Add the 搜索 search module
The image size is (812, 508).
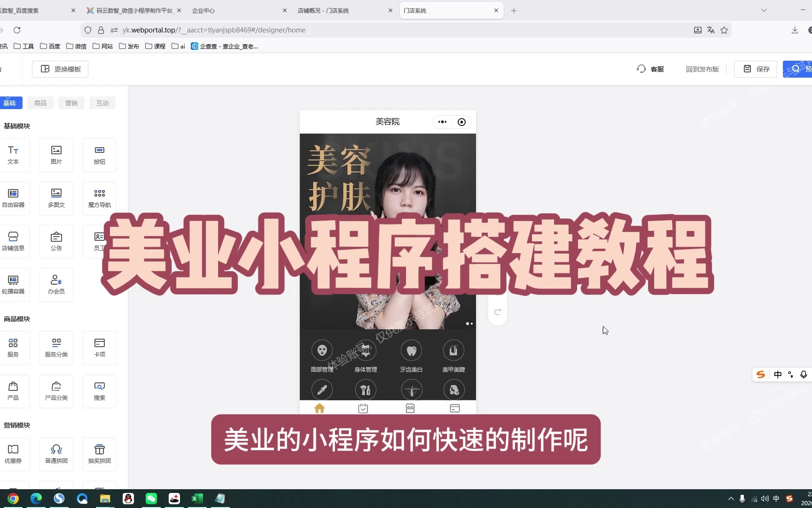(x=100, y=391)
